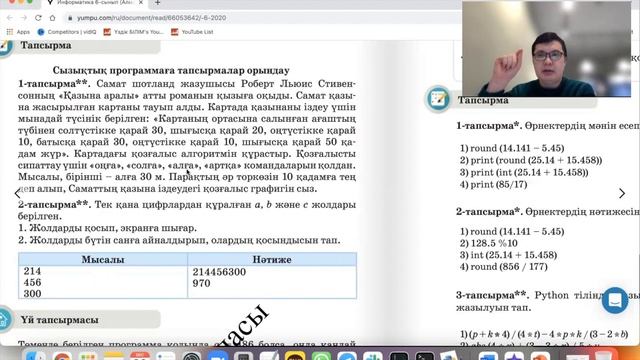
Task: Click the table value 214
Action: pyautogui.click(x=32, y=271)
